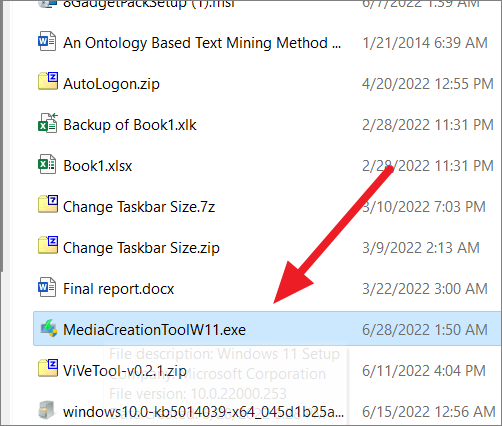Click the MediaCreationToolW11.exe setup icon
Image resolution: width=502 pixels, height=426 pixels.
(x=49, y=328)
